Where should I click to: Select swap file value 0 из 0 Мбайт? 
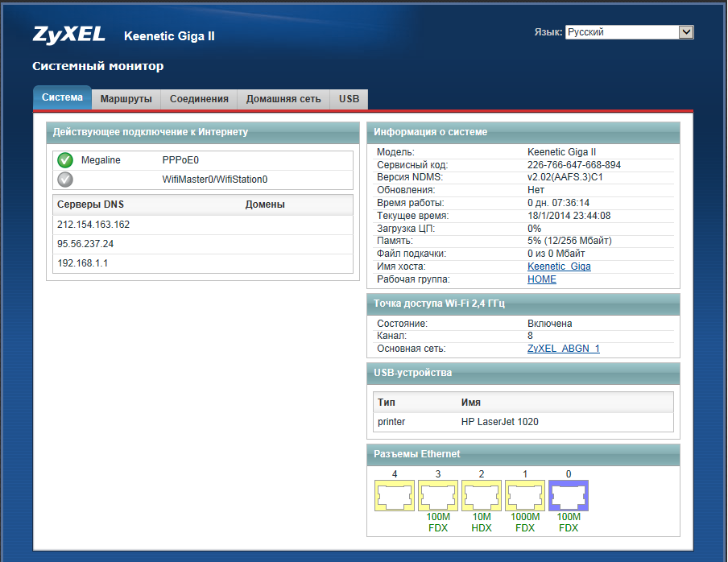point(556,254)
